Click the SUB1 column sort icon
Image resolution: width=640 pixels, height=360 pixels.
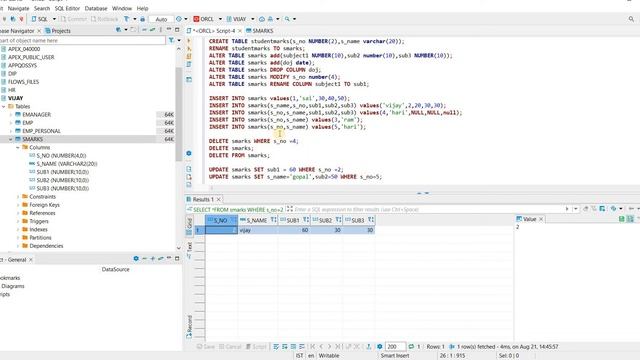point(306,220)
